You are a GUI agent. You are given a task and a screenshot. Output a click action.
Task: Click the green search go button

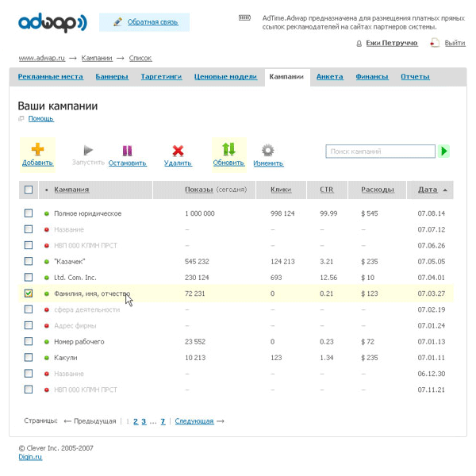pos(444,151)
